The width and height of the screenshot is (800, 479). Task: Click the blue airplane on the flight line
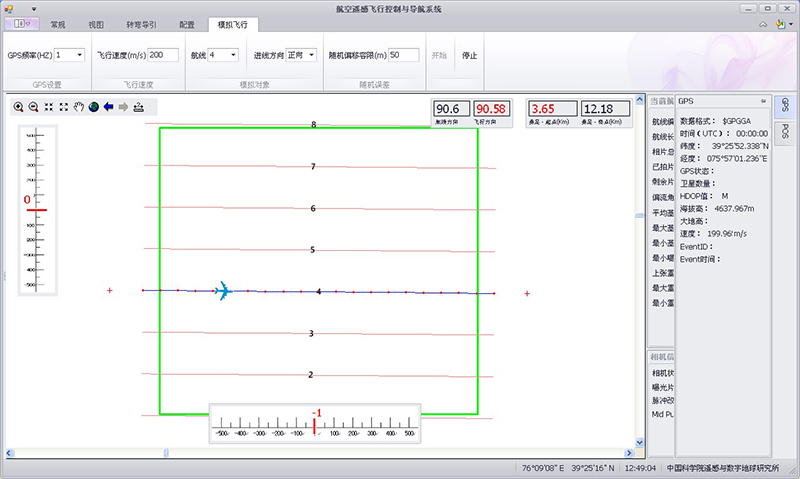pyautogui.click(x=222, y=291)
